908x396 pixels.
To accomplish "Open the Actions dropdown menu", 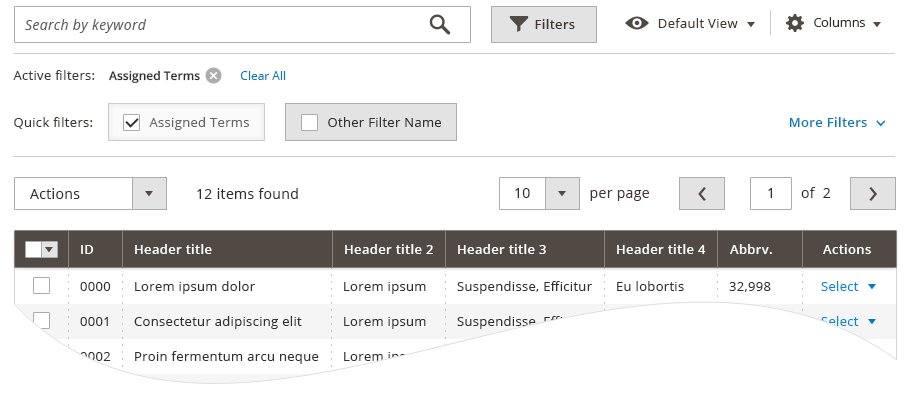I will click(90, 193).
